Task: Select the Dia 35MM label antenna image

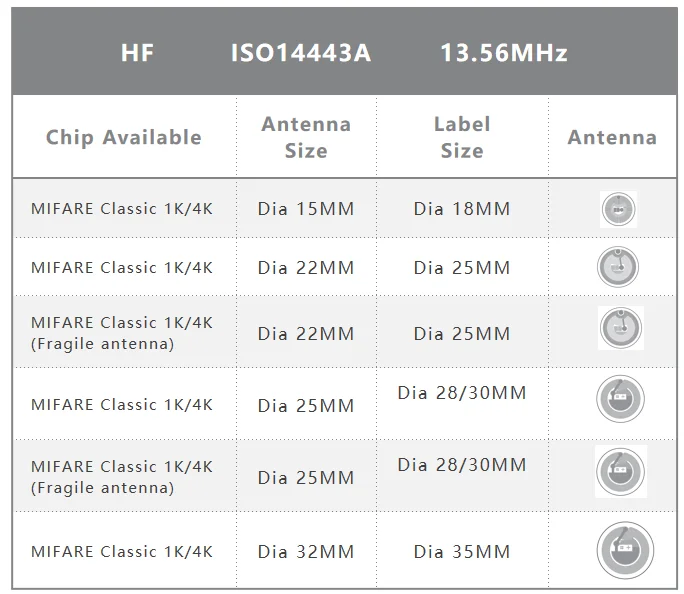Action: pyautogui.click(x=625, y=550)
